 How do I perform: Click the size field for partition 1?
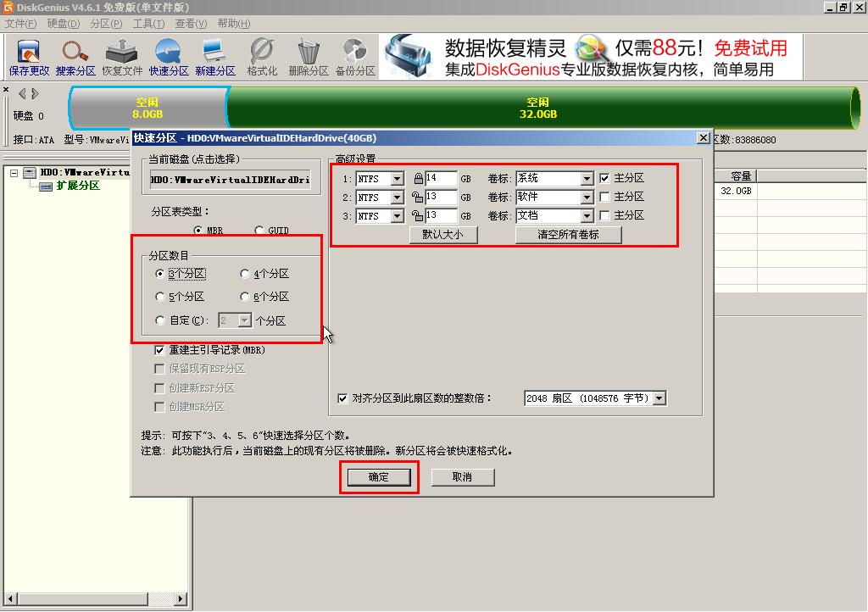[x=441, y=178]
